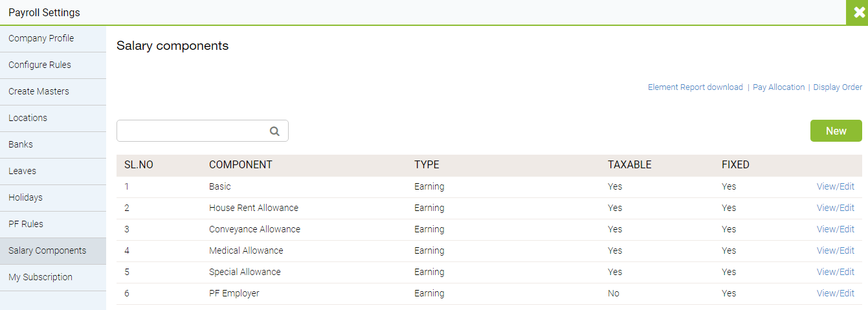Click Element Report download link
Screen dimensions: 868x310
click(x=695, y=87)
